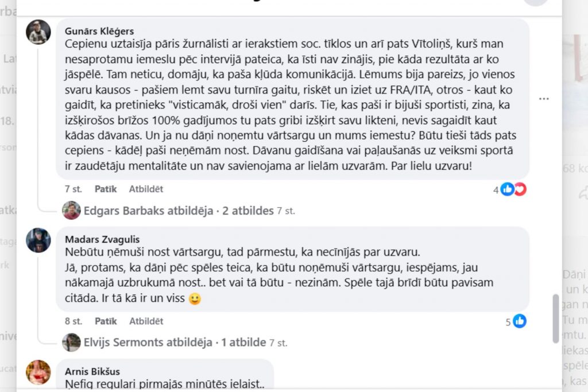Open Arnis Bikšus name link
The image size is (588, 392).
(x=92, y=371)
